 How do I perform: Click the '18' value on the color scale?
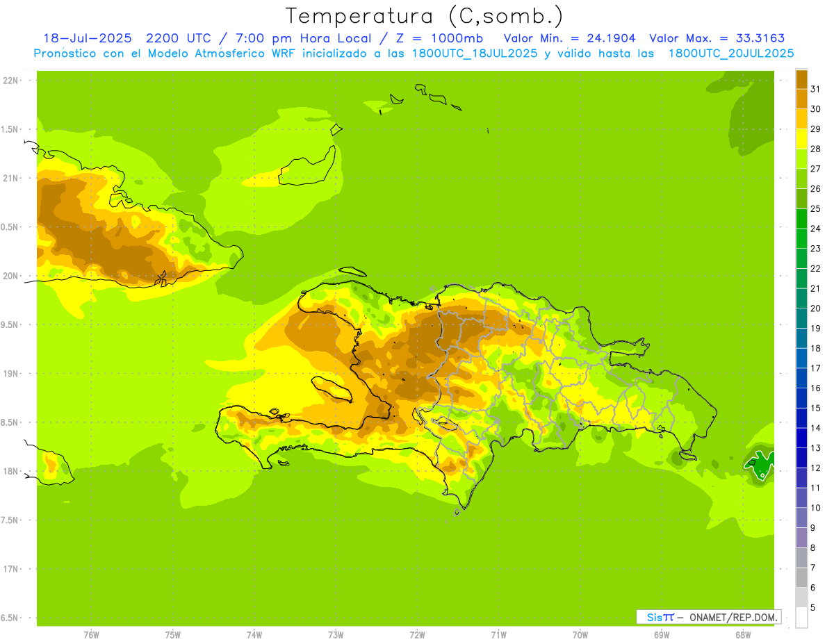(815, 348)
